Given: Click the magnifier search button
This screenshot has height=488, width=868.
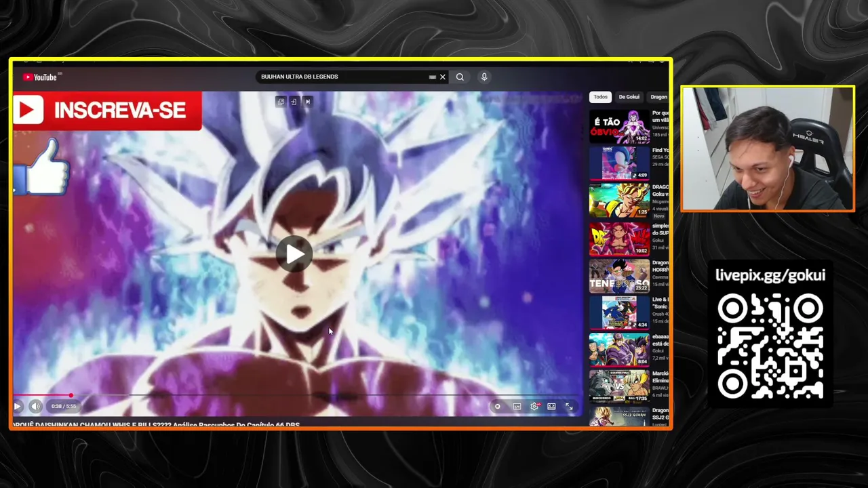Looking at the screenshot, I should [x=460, y=77].
